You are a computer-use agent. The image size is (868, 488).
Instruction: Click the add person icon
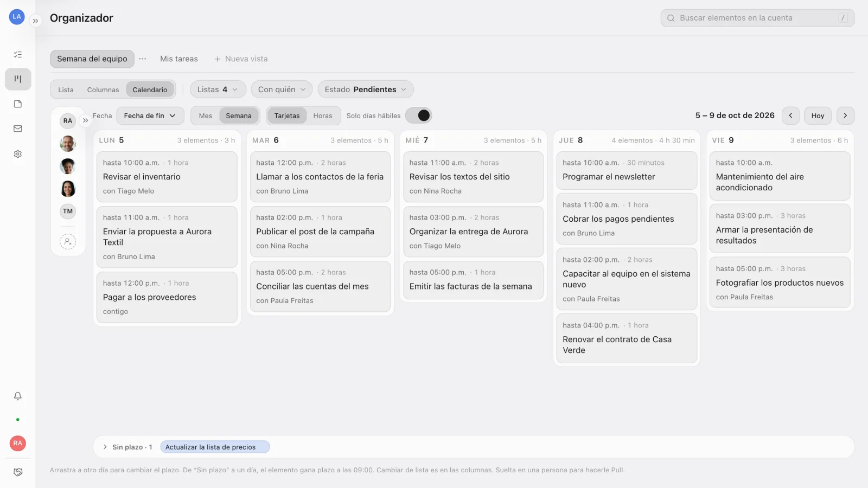(68, 242)
